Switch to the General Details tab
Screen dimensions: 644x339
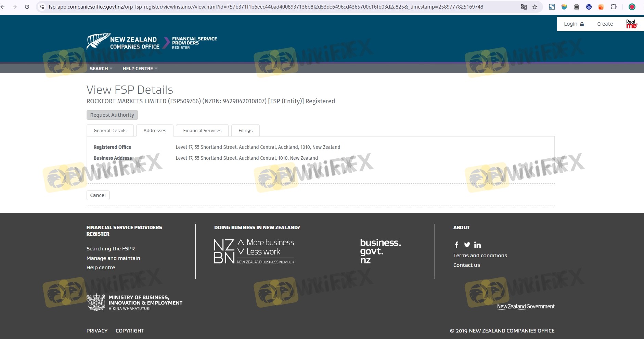(x=110, y=131)
